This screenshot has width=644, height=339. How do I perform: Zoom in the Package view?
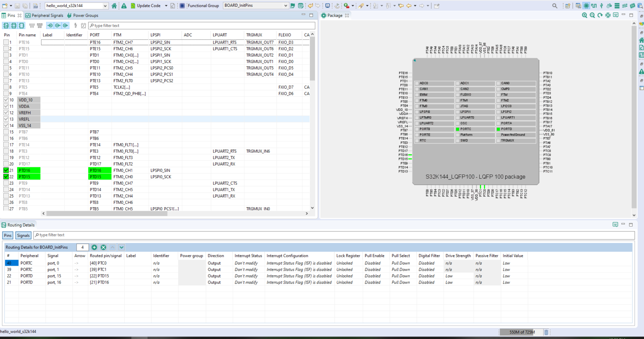pos(584,15)
